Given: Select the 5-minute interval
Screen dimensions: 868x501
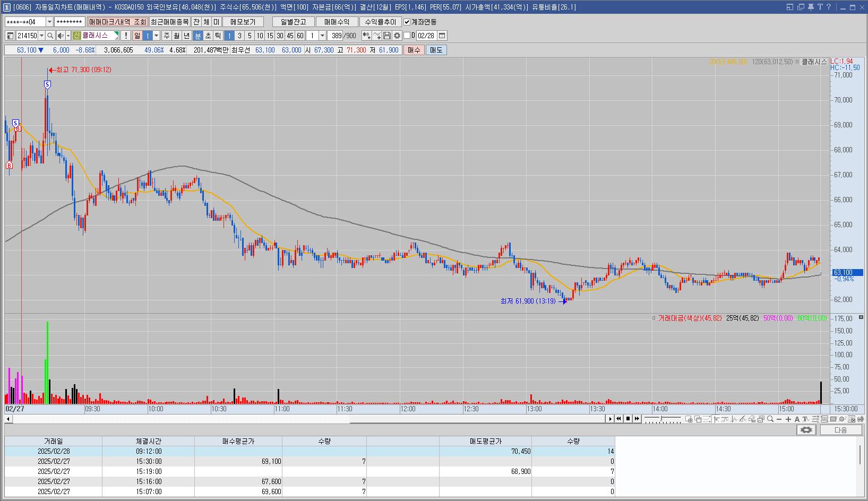Looking at the screenshot, I should pos(250,36).
